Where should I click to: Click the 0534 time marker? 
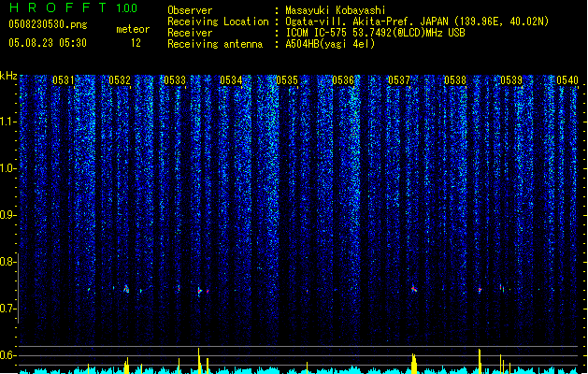coord(231,80)
